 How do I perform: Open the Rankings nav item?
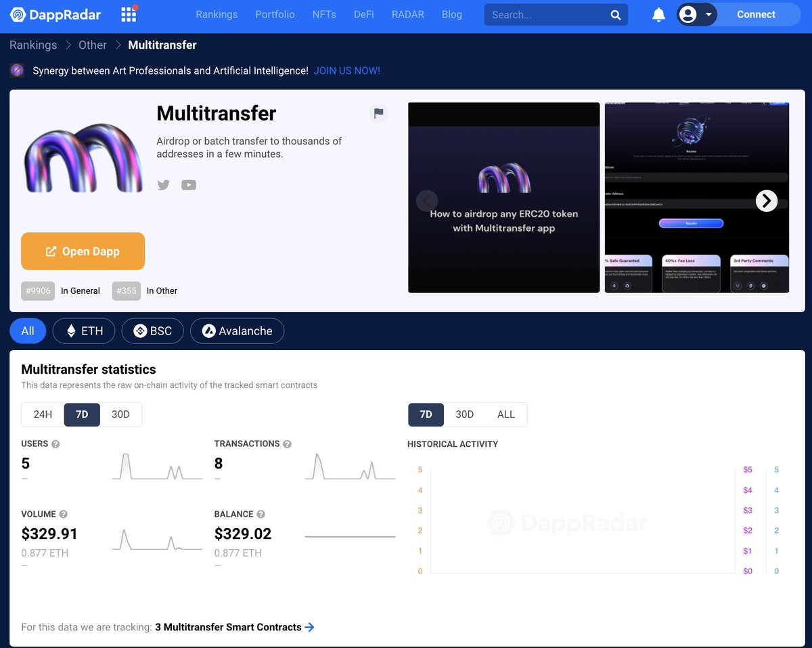(217, 14)
